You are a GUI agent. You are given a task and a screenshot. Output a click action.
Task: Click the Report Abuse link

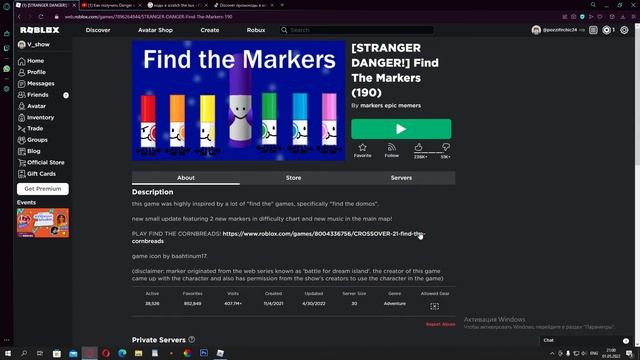(440, 324)
